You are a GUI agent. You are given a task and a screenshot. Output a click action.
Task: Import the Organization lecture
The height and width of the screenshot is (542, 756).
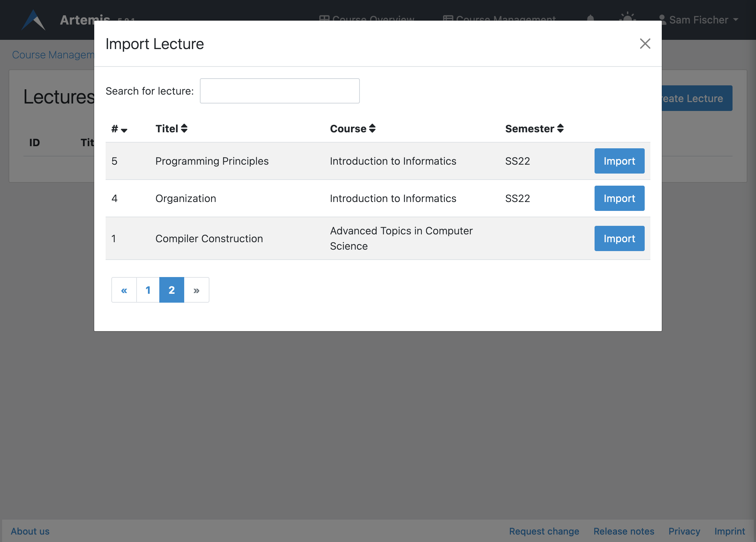click(619, 198)
